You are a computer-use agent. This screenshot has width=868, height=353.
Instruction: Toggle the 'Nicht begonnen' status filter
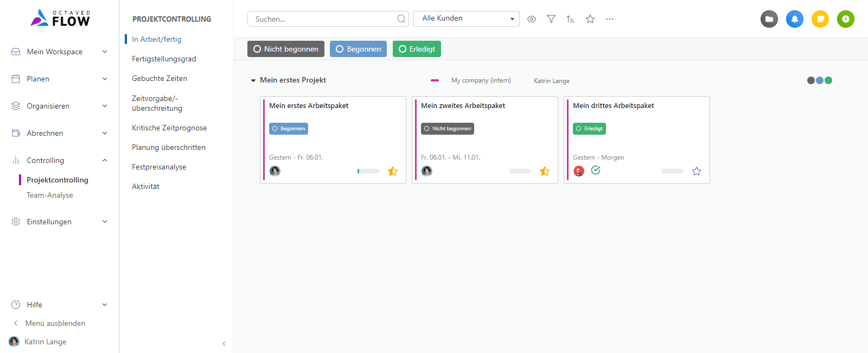[x=286, y=49]
